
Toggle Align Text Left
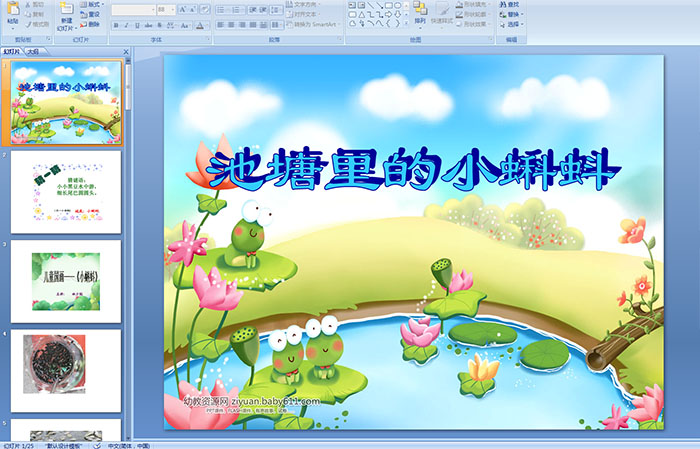(x=221, y=25)
